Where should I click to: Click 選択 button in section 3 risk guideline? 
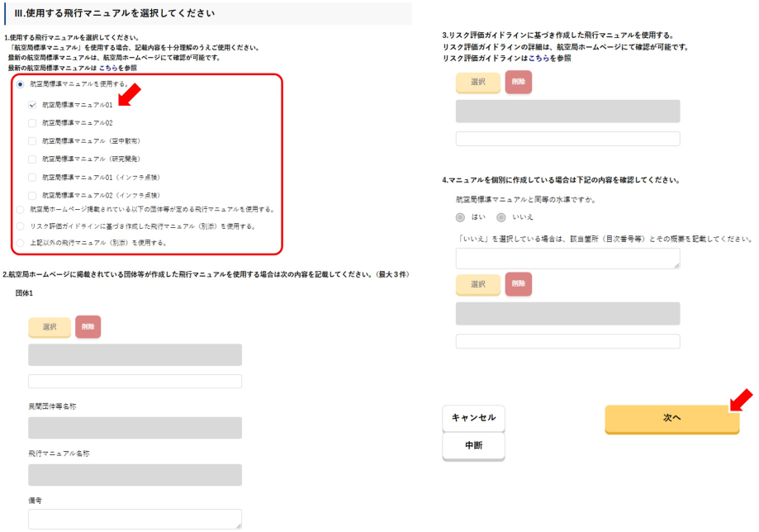click(477, 83)
